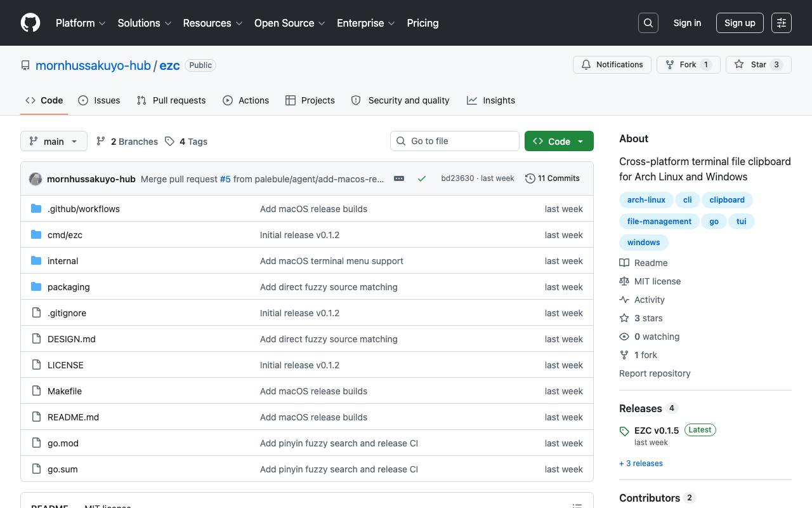
Task: Open the EZC v0.1.5 release link
Action: coord(657,430)
